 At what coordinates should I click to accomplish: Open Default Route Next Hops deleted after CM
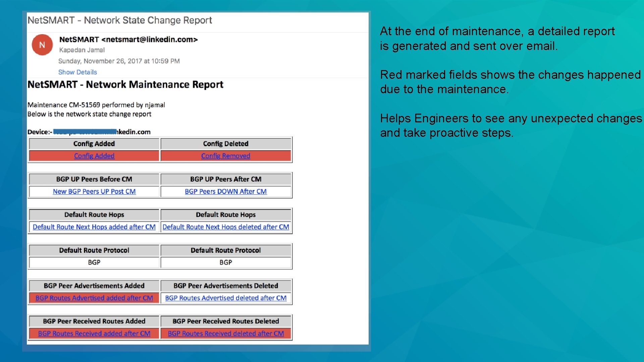click(x=226, y=227)
